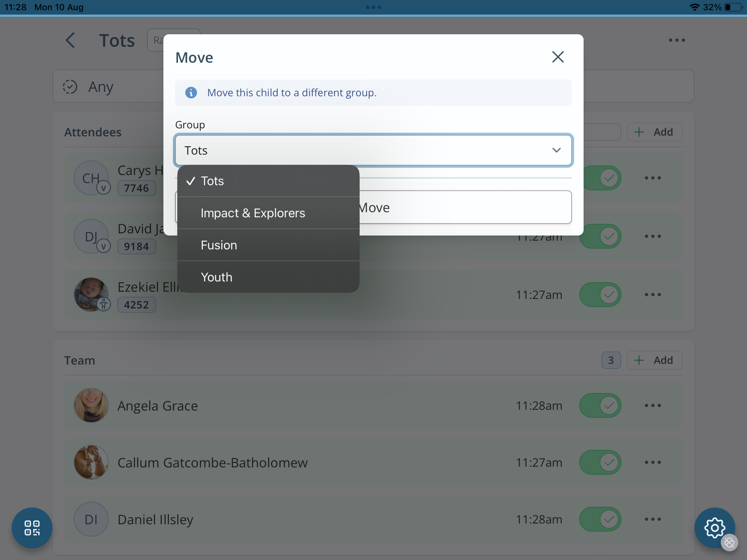Click David's DJ initials avatar
Image resolution: width=747 pixels, height=560 pixels.
click(91, 236)
